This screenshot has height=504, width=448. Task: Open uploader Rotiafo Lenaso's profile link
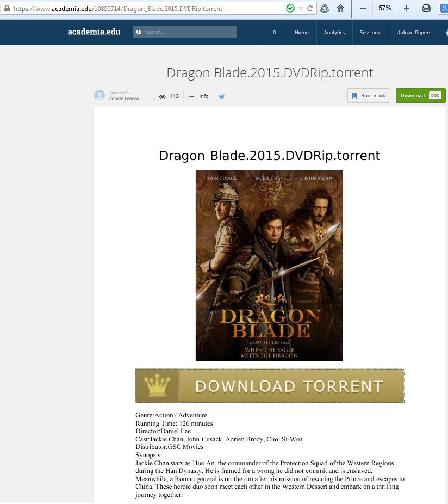click(124, 99)
